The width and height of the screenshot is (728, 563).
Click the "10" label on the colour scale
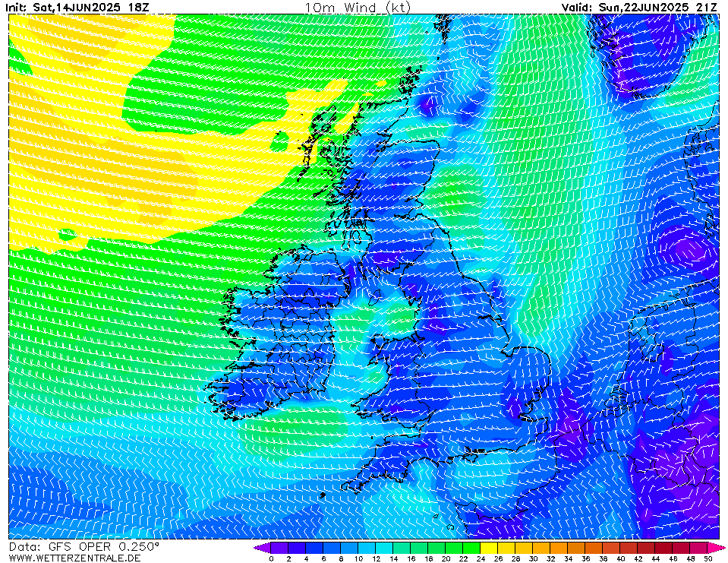[x=358, y=558]
